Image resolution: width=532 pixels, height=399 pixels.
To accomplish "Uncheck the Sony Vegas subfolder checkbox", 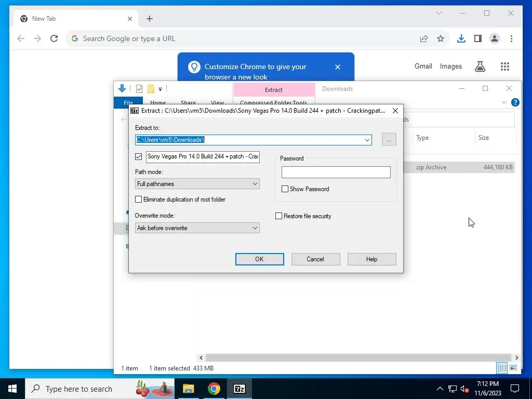I will (138, 156).
